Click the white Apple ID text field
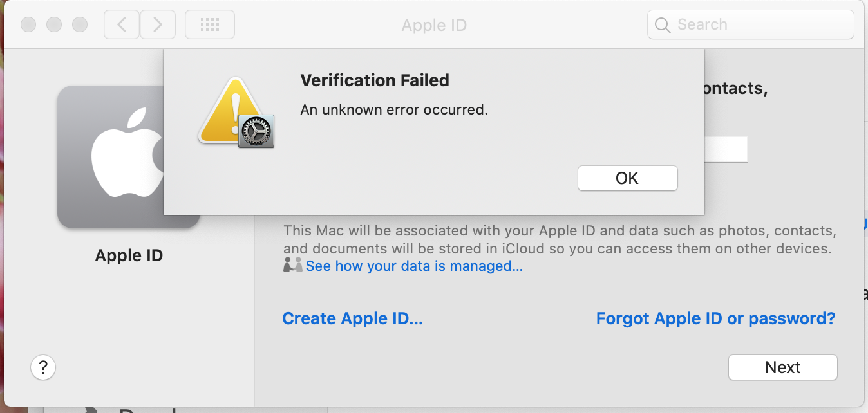The height and width of the screenshot is (413, 868). click(726, 149)
